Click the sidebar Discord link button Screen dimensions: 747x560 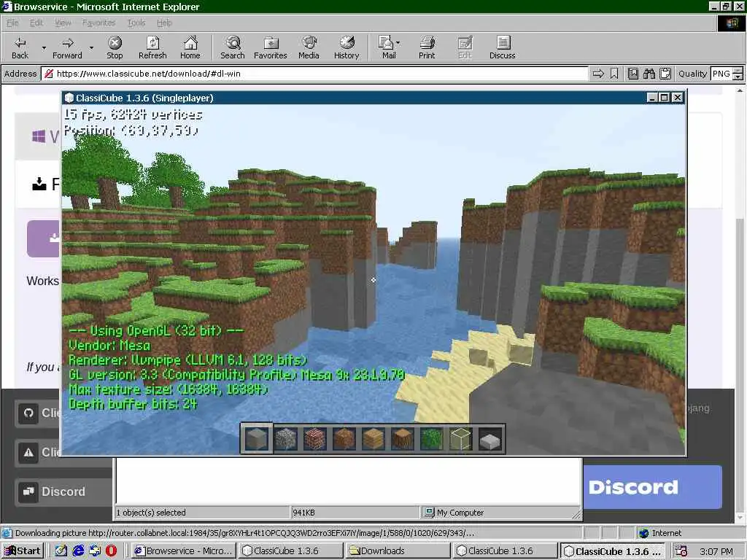[x=63, y=491]
